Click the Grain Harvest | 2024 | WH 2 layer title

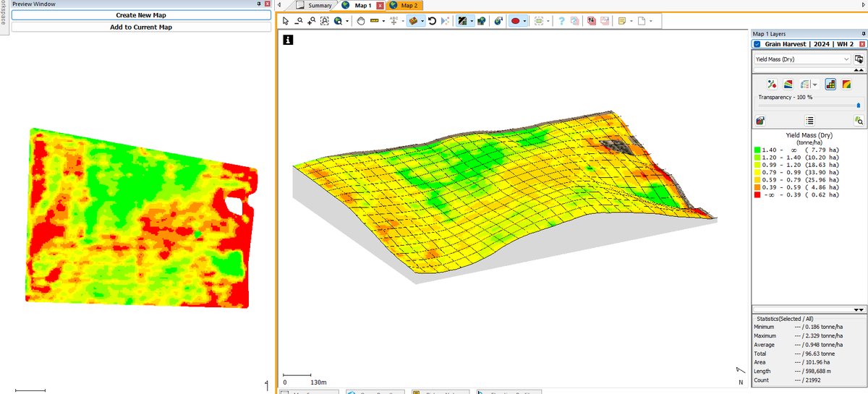click(810, 44)
